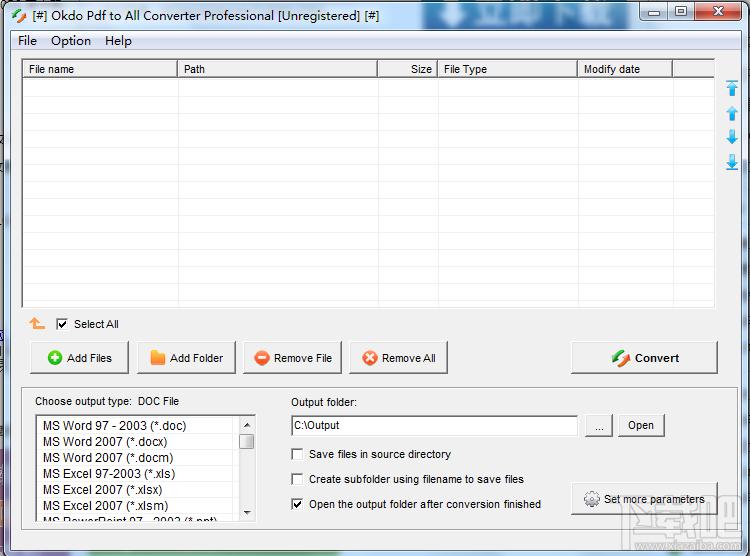Open the File menu
Screen dimensions: 750x556
point(27,41)
